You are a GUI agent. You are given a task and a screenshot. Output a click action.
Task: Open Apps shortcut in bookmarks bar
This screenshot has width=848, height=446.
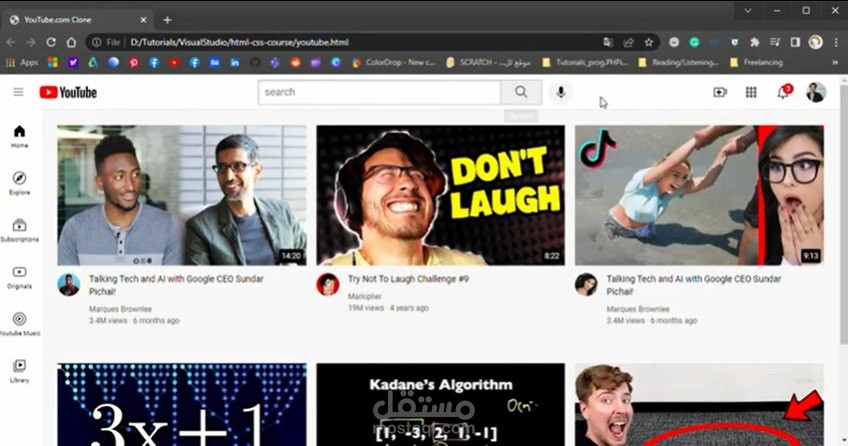point(22,63)
